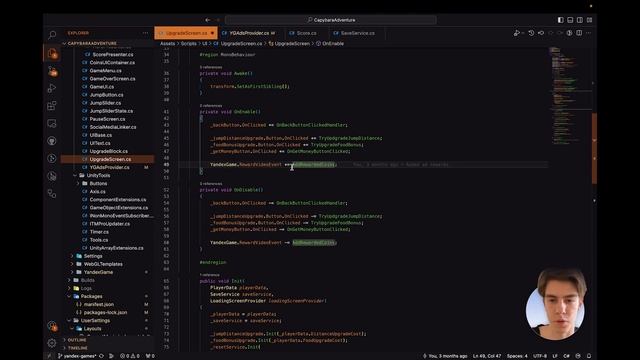Expand the WebGLTemplates folder
The image size is (640, 360).
103,264
